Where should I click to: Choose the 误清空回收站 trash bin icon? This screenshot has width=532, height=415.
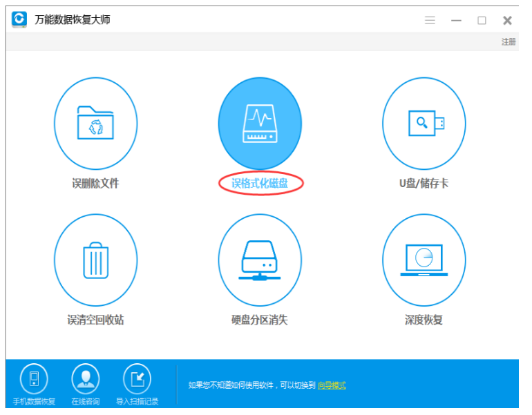coord(95,260)
